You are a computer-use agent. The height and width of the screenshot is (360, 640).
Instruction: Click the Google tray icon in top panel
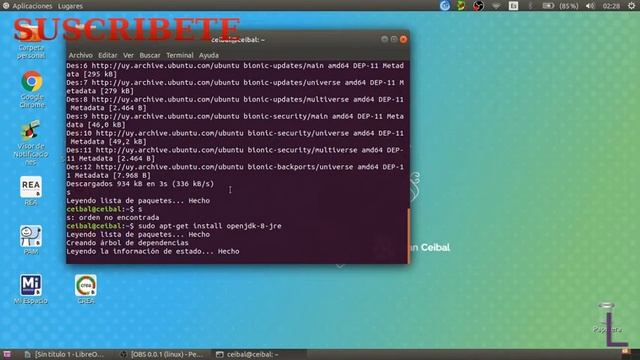pyautogui.click(x=445, y=5)
